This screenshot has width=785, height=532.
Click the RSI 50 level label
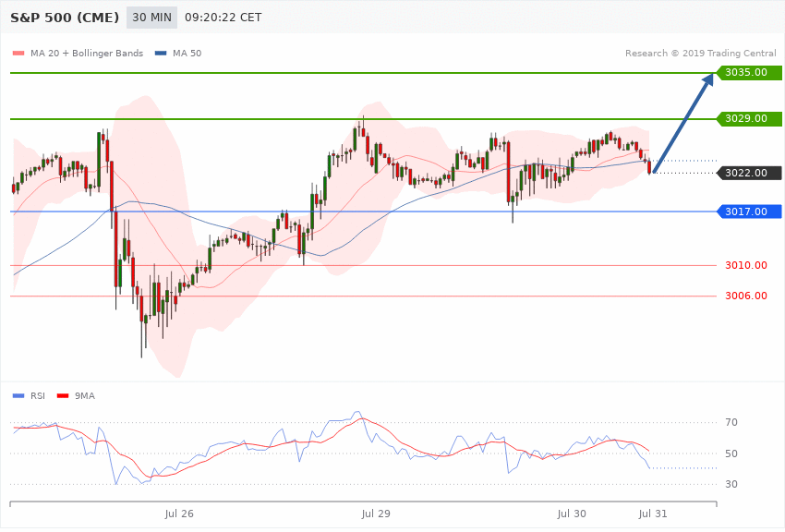click(731, 453)
